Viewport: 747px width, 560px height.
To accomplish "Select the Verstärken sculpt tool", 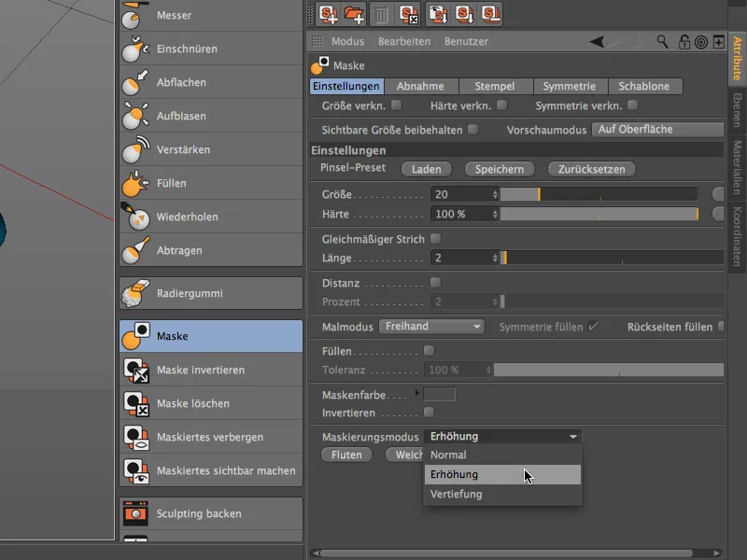I will pos(211,149).
